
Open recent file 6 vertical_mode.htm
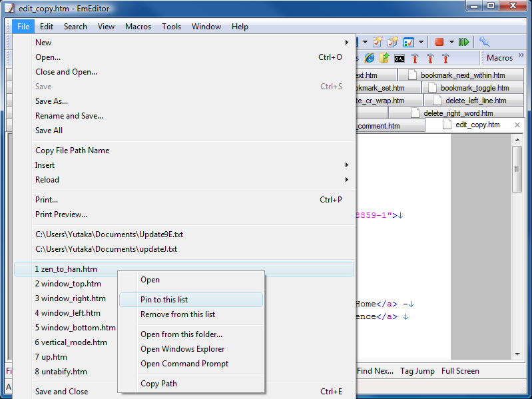click(x=71, y=342)
